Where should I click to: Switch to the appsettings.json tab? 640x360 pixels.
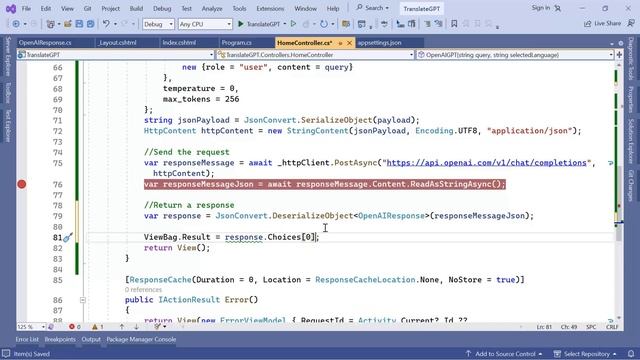click(380, 42)
